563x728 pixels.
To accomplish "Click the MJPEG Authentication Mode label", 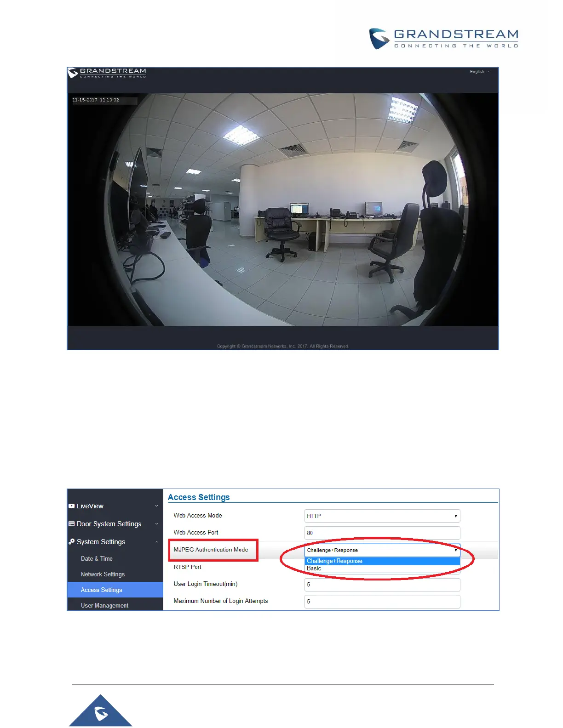I will [x=211, y=550].
